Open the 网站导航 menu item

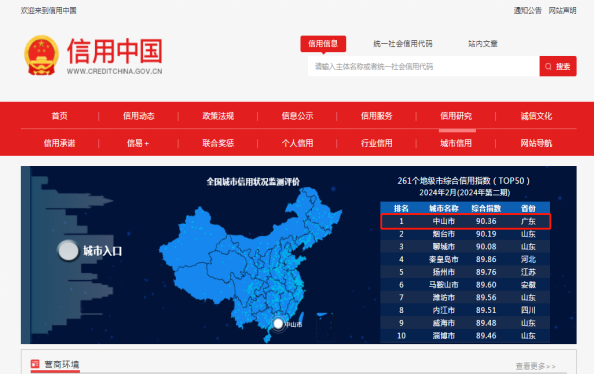pos(536,143)
